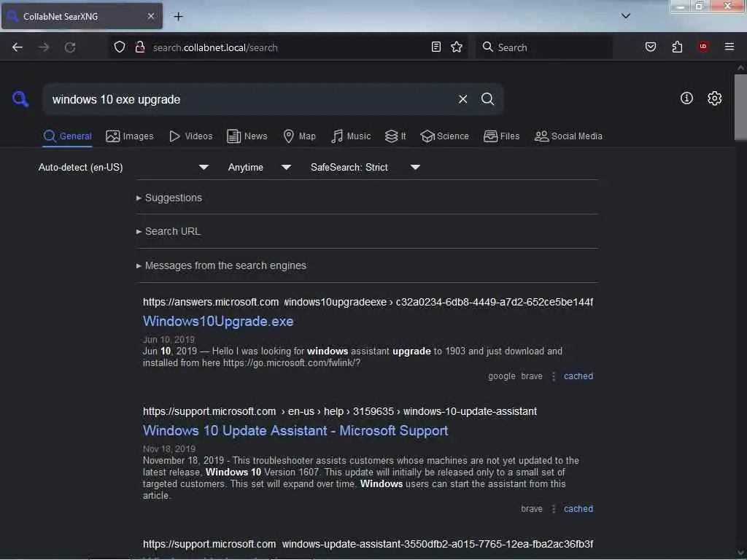Click the Firefox Search box

click(544, 47)
